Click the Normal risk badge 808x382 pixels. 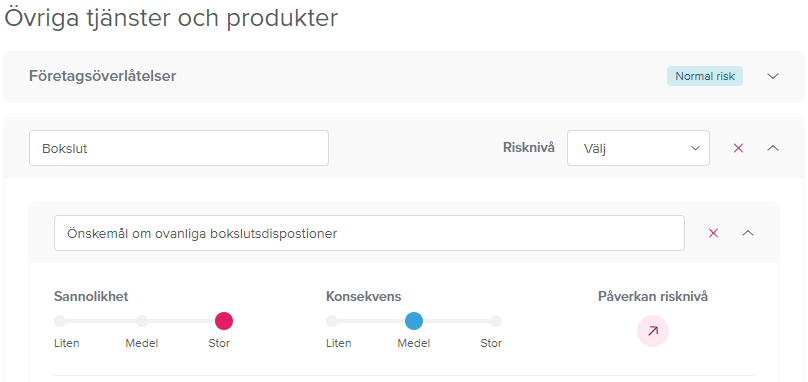705,76
